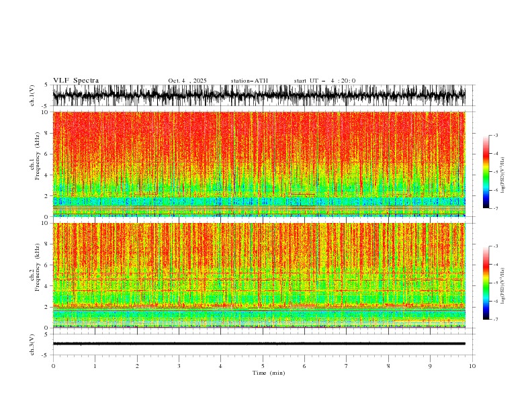Click the "VLF Spectra" title text
The height and width of the screenshot is (411, 532).
click(x=76, y=81)
